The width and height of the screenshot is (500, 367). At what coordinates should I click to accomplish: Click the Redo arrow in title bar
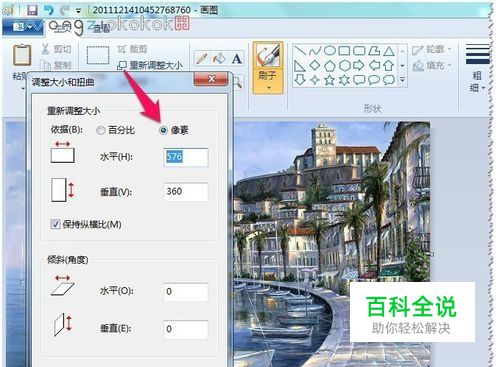click(64, 9)
